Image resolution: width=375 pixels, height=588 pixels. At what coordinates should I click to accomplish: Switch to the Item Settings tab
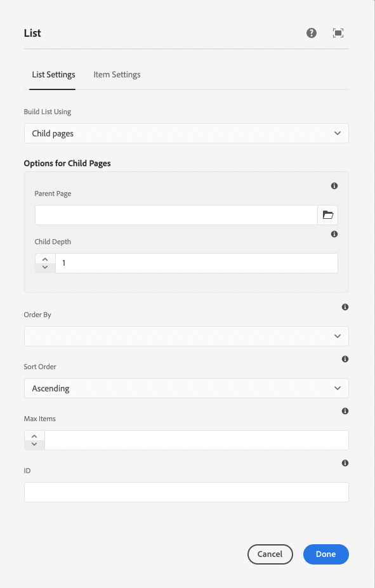(117, 74)
